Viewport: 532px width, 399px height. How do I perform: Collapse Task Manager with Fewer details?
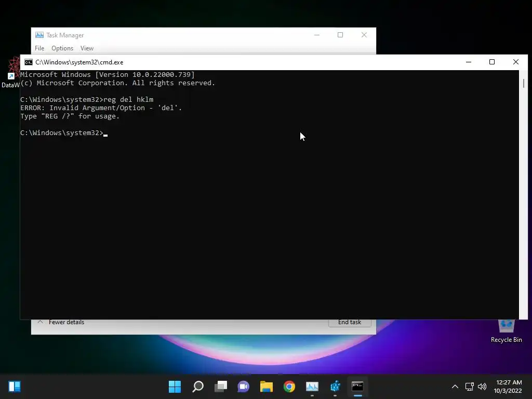(61, 322)
